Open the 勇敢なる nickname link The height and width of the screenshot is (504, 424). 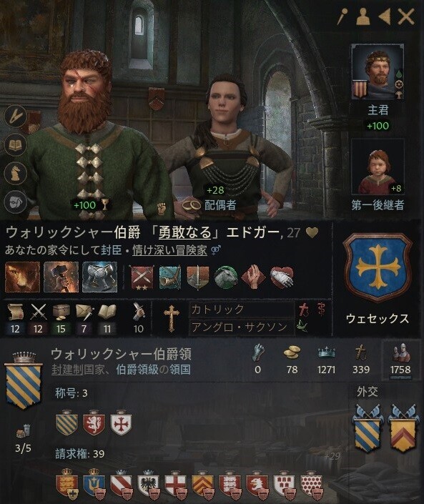click(185, 232)
